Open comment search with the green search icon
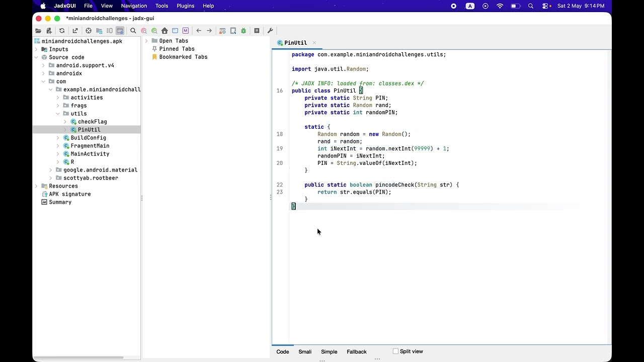 click(x=154, y=31)
